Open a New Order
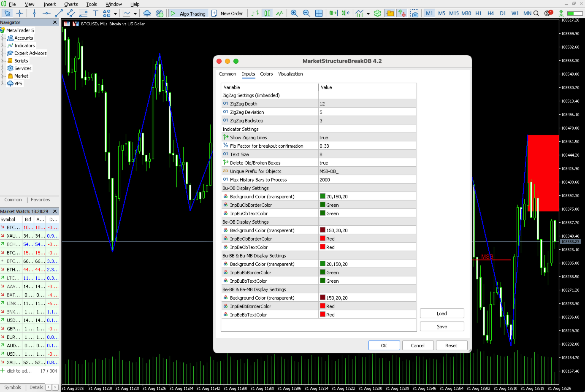 [x=227, y=14]
